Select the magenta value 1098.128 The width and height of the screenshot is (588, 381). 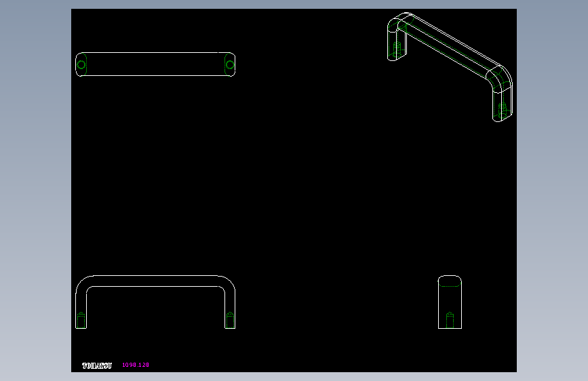pyautogui.click(x=136, y=365)
